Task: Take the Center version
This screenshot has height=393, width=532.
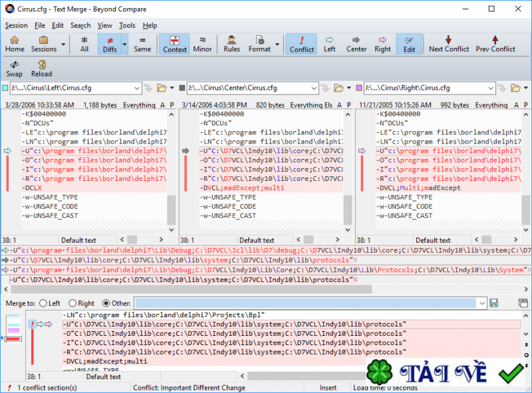Action: click(x=356, y=44)
